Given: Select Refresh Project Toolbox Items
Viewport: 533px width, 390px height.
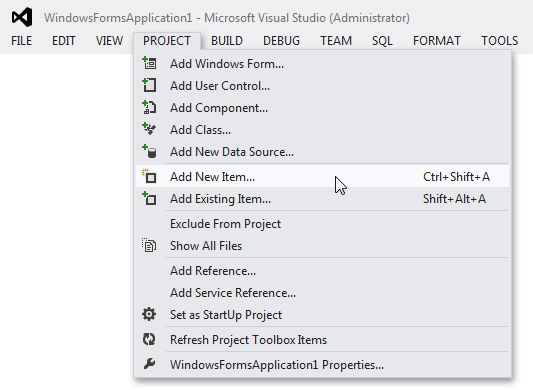Looking at the screenshot, I should 322,340.
